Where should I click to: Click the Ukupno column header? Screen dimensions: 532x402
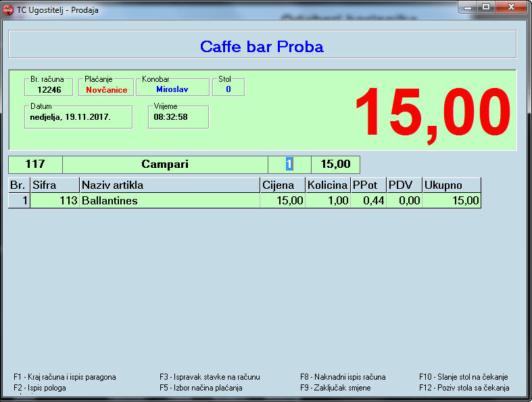point(451,185)
